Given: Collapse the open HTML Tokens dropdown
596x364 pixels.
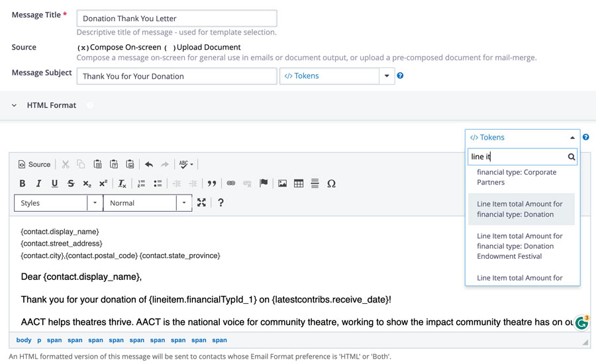Looking at the screenshot, I should coord(522,138).
